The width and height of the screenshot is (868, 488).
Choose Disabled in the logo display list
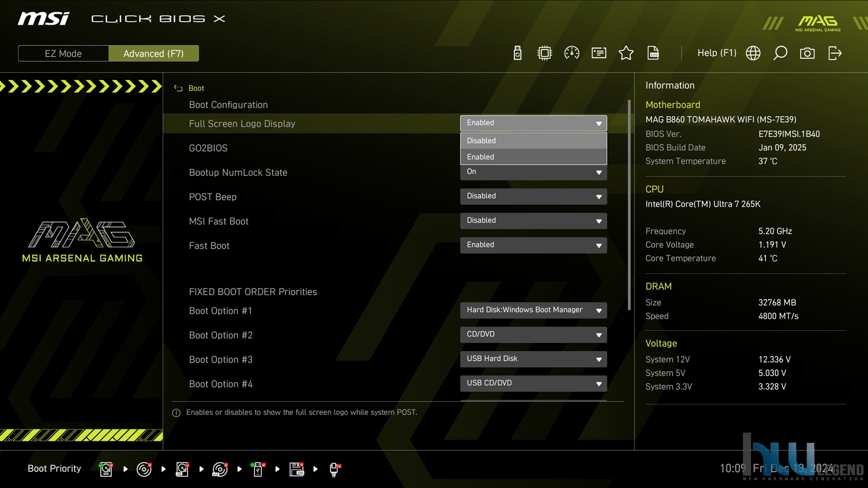[533, 140]
